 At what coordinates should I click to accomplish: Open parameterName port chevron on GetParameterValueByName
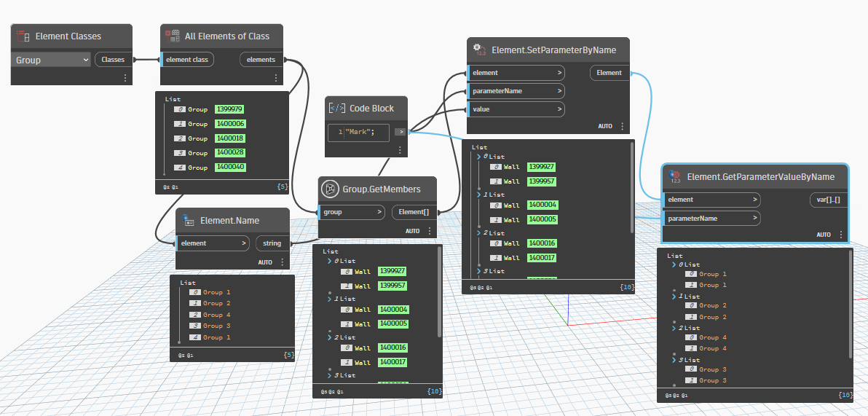pyautogui.click(x=755, y=218)
